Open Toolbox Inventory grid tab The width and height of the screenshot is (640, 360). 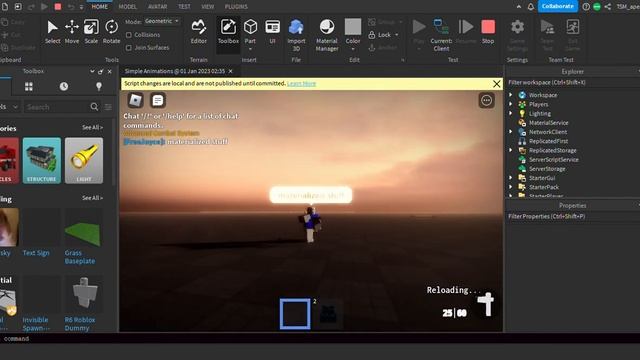[29, 87]
